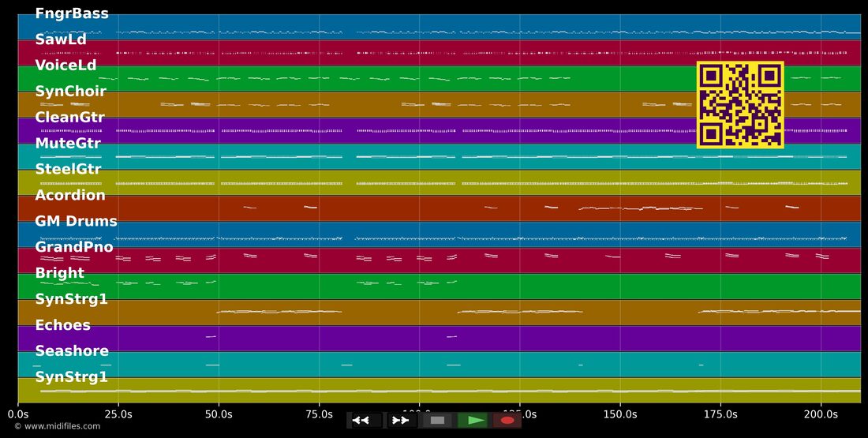Screen dimensions: 868x438
Task: Open the www.midifiles.com copyright link
Action: click(x=58, y=426)
